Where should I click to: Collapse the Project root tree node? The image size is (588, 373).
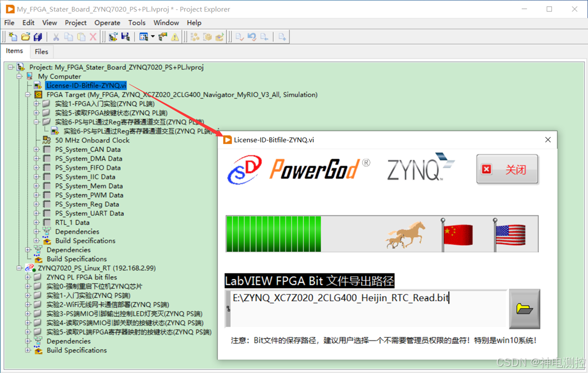[x=11, y=67]
